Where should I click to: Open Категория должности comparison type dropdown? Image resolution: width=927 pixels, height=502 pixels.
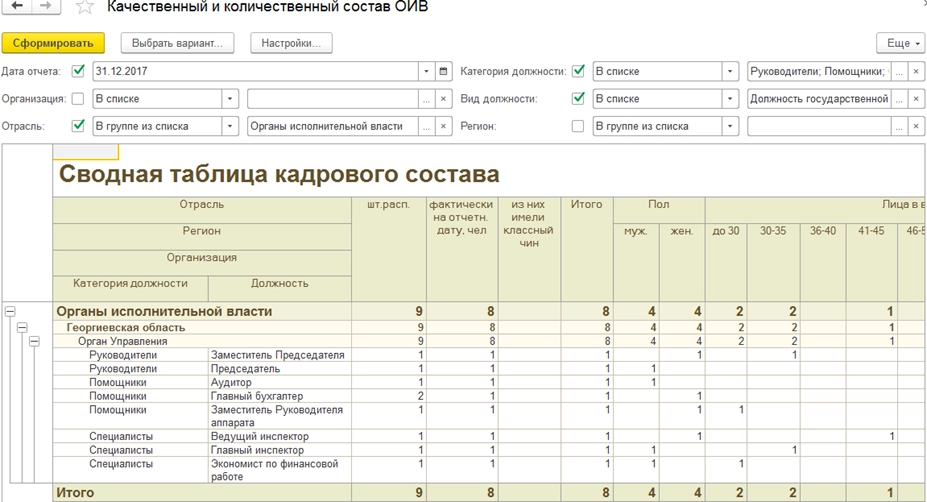[730, 71]
